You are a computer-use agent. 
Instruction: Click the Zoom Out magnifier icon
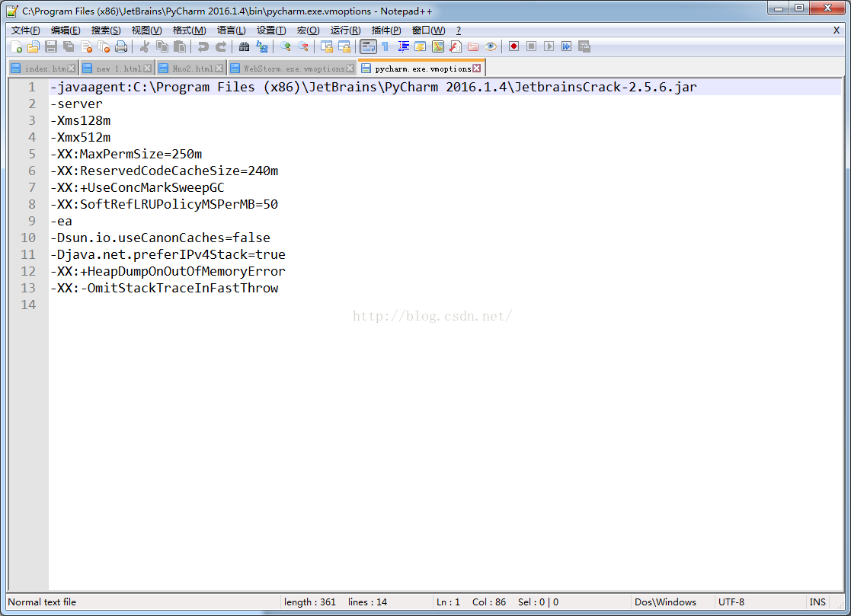coord(303,47)
